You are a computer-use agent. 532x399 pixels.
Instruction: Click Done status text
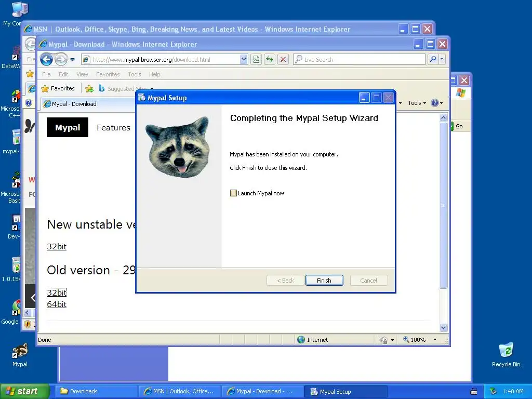click(x=45, y=340)
